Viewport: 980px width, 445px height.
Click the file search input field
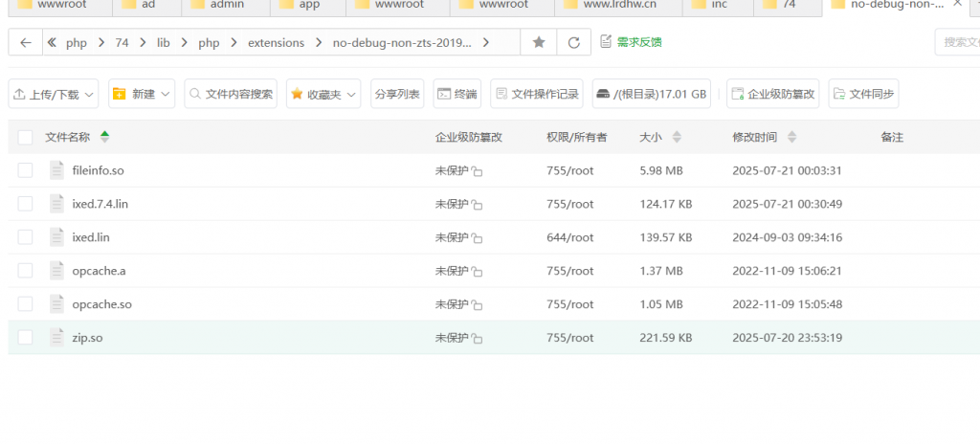pos(959,42)
